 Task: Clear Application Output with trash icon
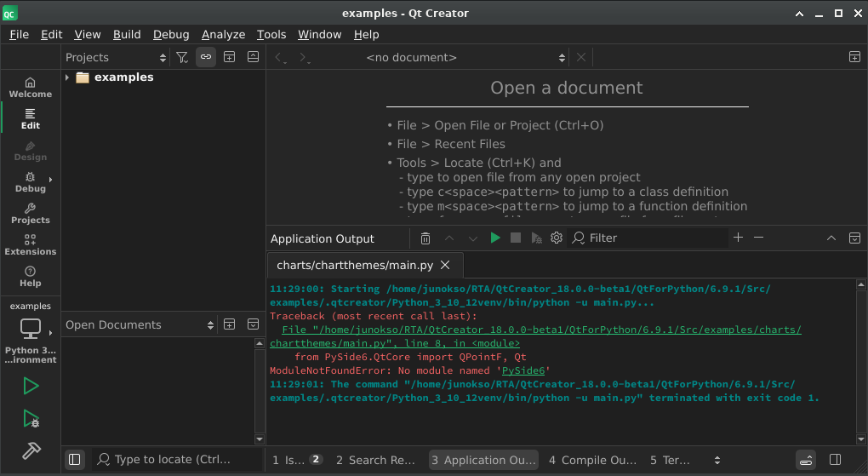click(425, 238)
